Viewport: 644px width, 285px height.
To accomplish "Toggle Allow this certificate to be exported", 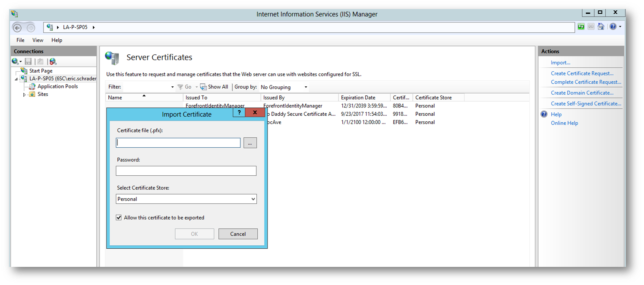I will [119, 218].
